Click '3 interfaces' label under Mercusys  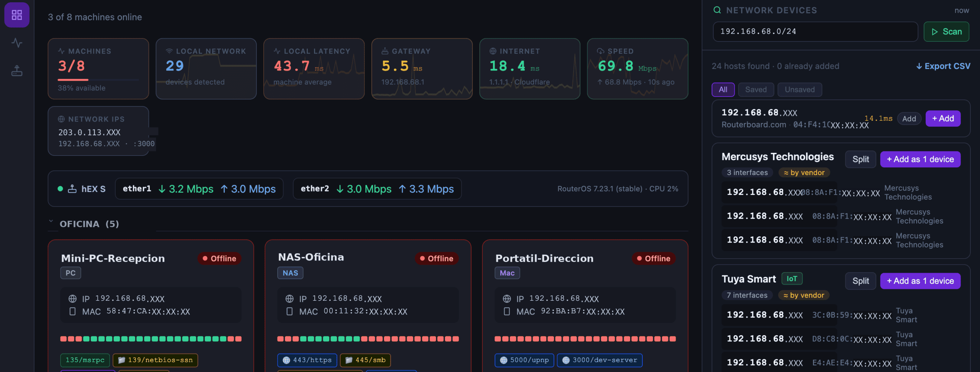(747, 173)
